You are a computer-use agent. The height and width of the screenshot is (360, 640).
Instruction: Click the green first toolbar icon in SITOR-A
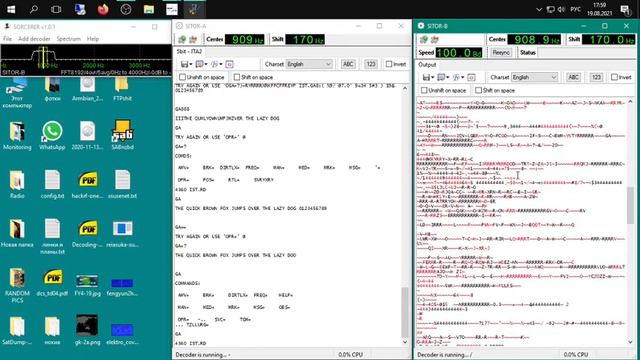[x=182, y=40]
